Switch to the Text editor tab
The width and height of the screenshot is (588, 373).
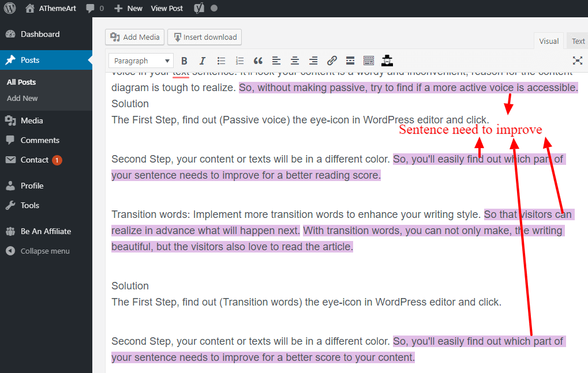(578, 41)
